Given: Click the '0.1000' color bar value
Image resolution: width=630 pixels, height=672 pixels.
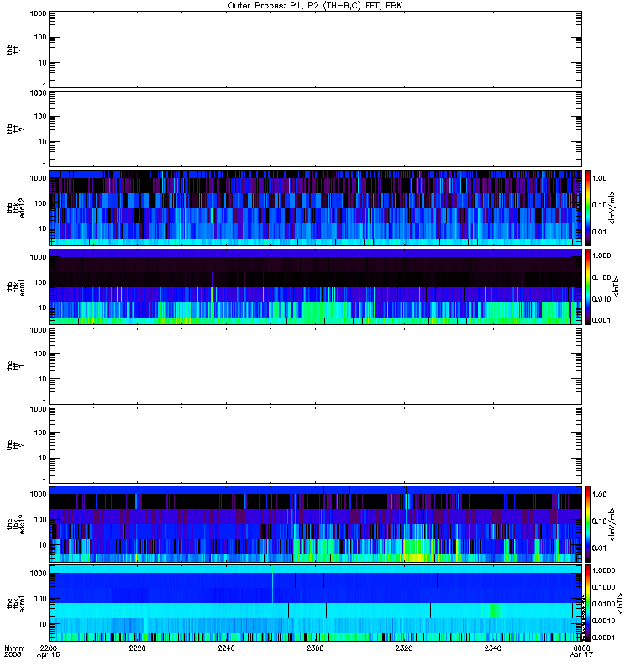Looking at the screenshot, I should (x=603, y=587).
